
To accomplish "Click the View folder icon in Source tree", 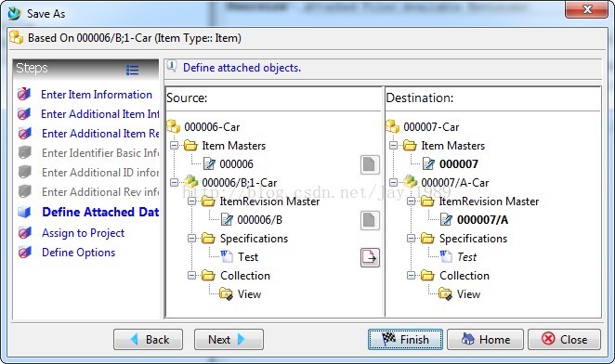I will (227, 293).
